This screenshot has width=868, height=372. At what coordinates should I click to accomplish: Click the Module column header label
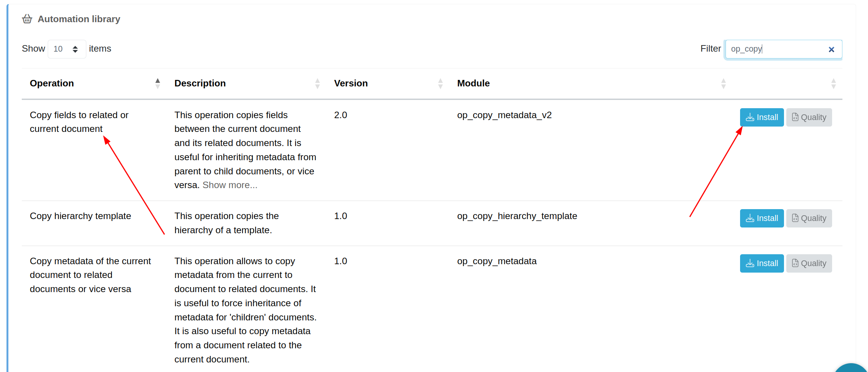pyautogui.click(x=473, y=83)
